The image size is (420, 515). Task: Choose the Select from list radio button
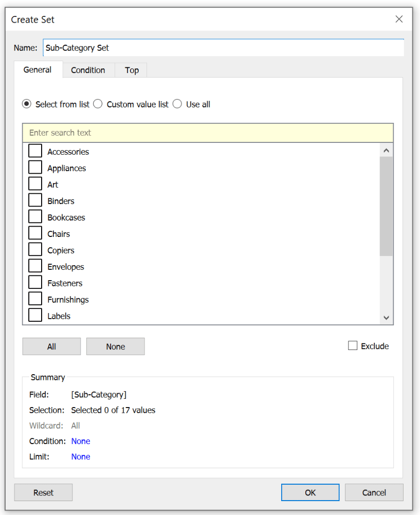(27, 104)
